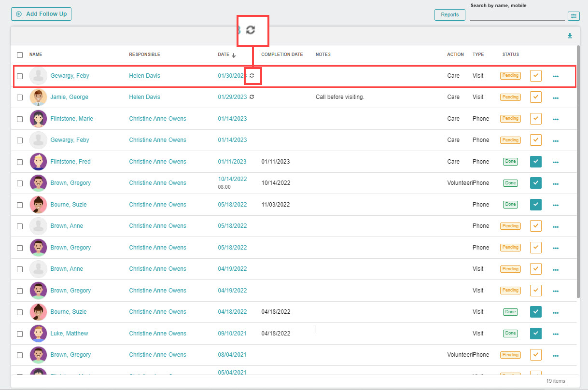The width and height of the screenshot is (588, 390).
Task: Expand the three-dot menu for Flintstone, Fred
Action: pyautogui.click(x=556, y=162)
